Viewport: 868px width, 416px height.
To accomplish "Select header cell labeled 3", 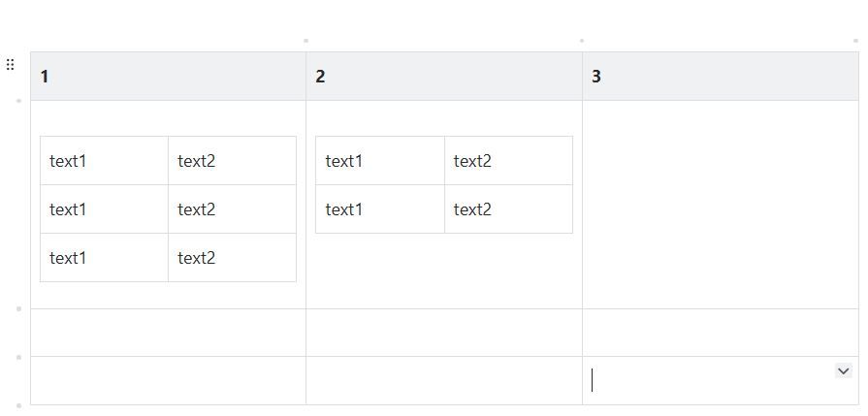I will pyautogui.click(x=720, y=77).
